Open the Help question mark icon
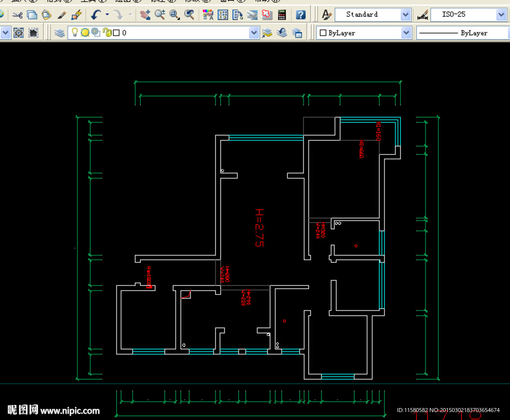 pos(301,15)
